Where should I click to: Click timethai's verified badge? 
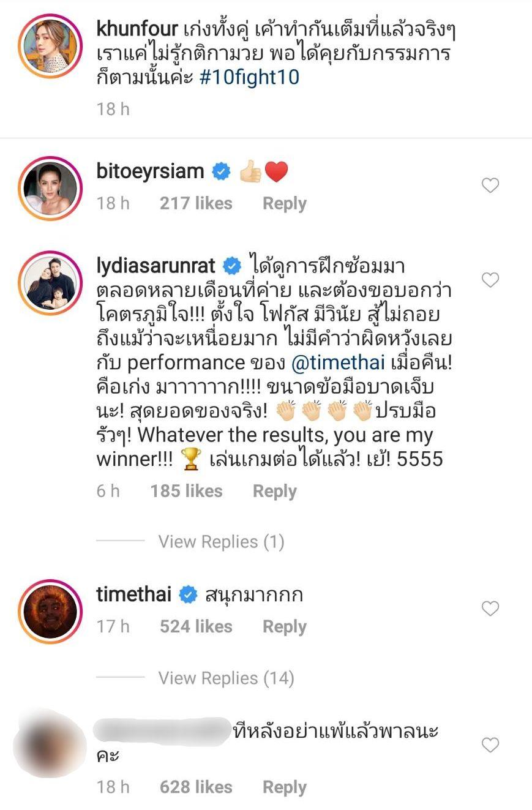click(188, 594)
